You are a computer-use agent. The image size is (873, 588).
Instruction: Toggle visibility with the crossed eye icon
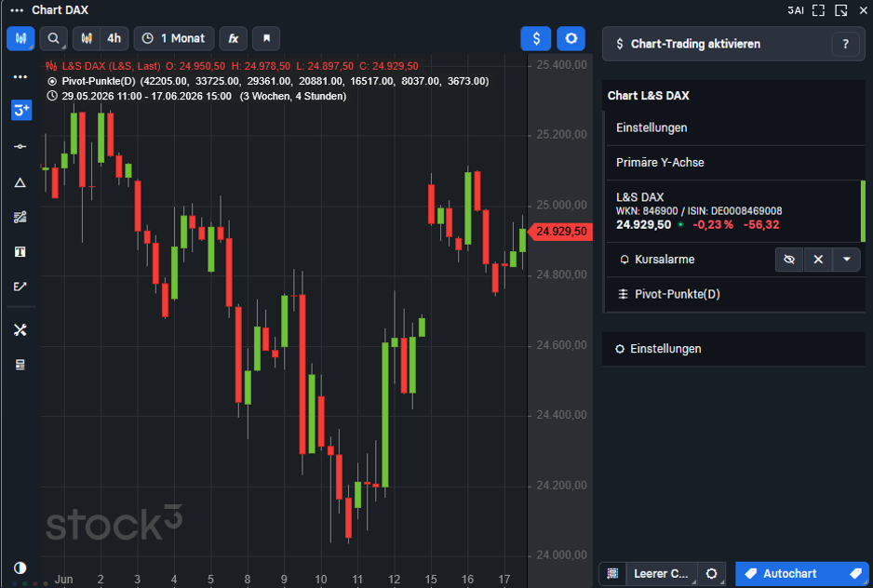[789, 260]
